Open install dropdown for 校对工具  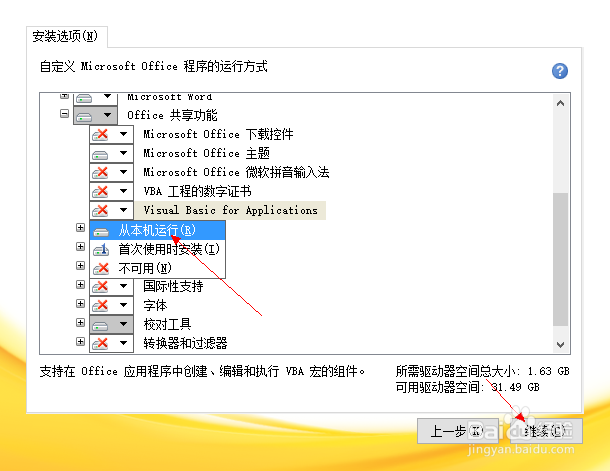coord(123,324)
